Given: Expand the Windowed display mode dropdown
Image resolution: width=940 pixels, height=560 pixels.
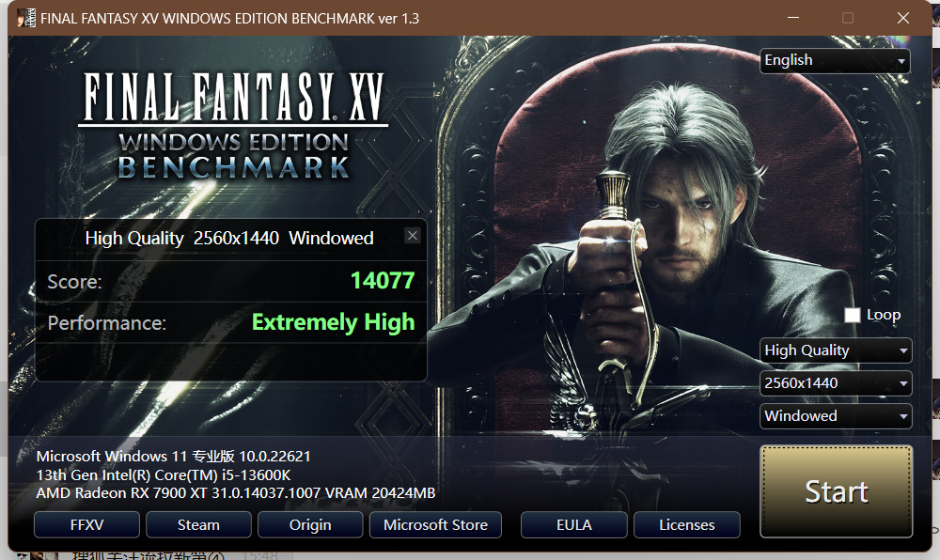Looking at the screenshot, I should point(836,416).
